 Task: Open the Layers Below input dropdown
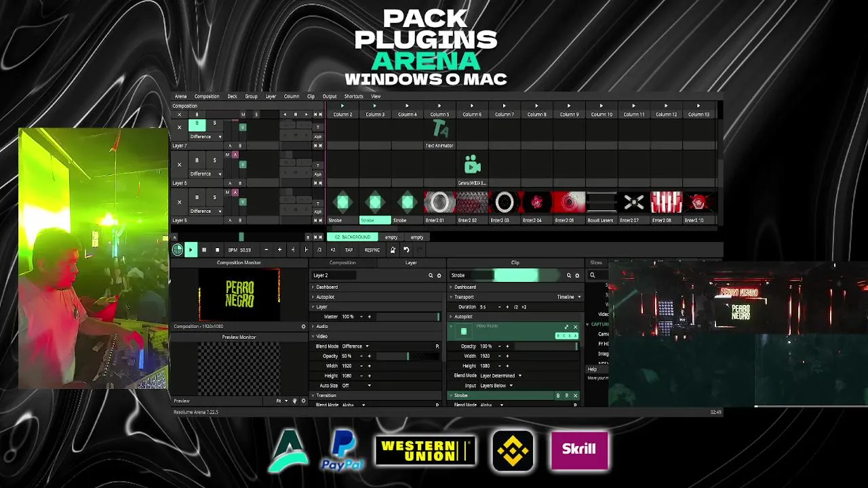496,386
